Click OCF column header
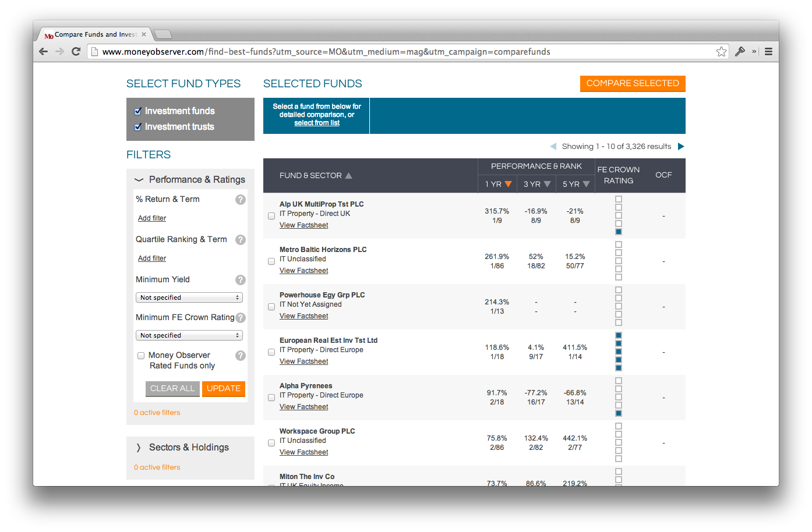 (x=663, y=175)
